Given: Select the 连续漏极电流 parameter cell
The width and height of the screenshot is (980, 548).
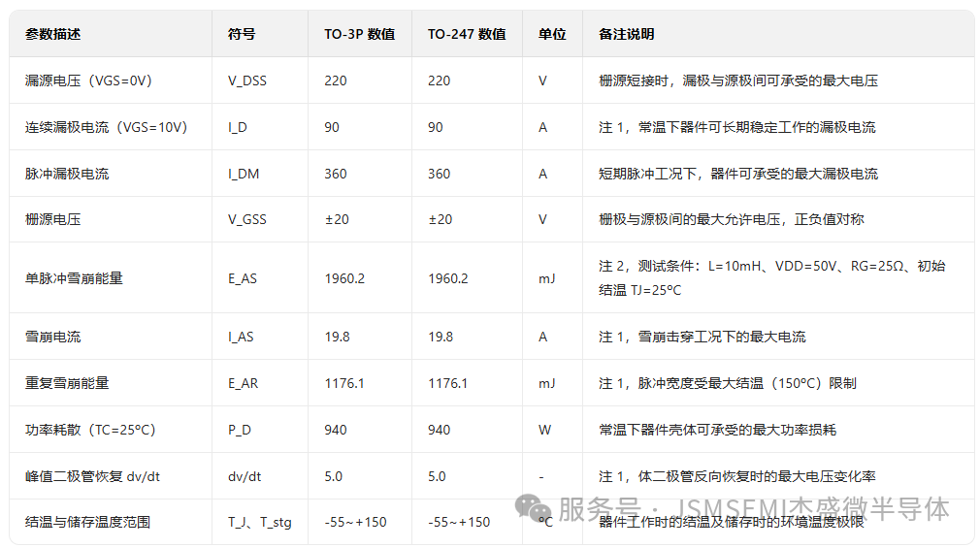Looking at the screenshot, I should pyautogui.click(x=107, y=127).
